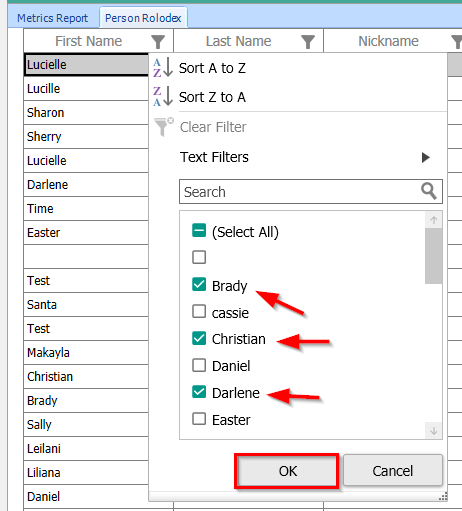Open the First Name column filter icon
The image size is (462, 511).
click(x=158, y=42)
